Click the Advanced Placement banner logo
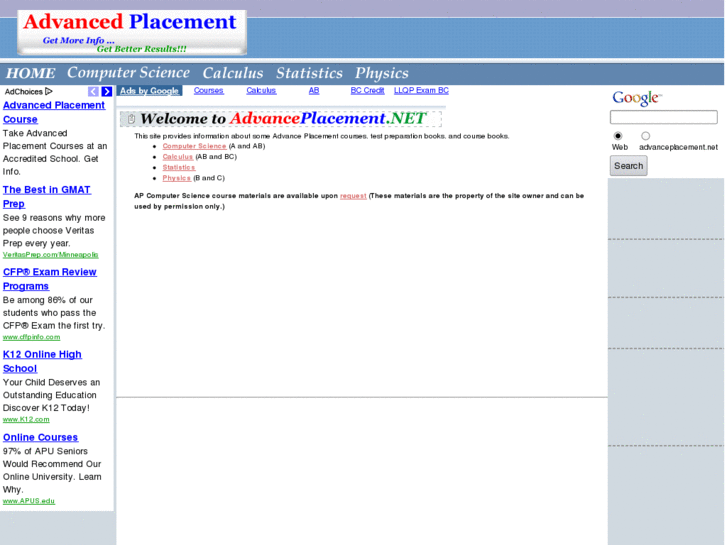This screenshot has height=545, width=727. click(132, 32)
